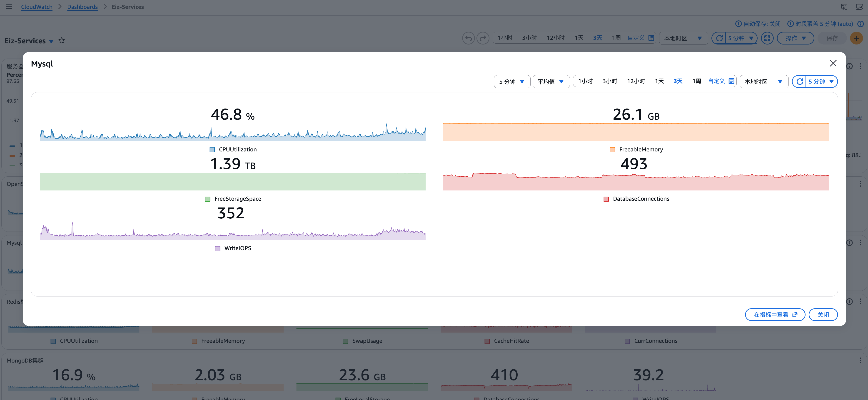Click the dashboard refresh icon

(719, 38)
